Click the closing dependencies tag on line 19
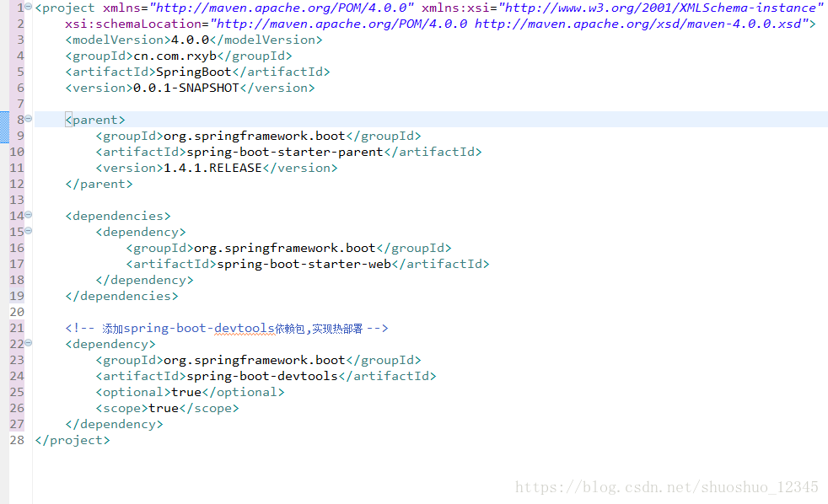 click(121, 296)
